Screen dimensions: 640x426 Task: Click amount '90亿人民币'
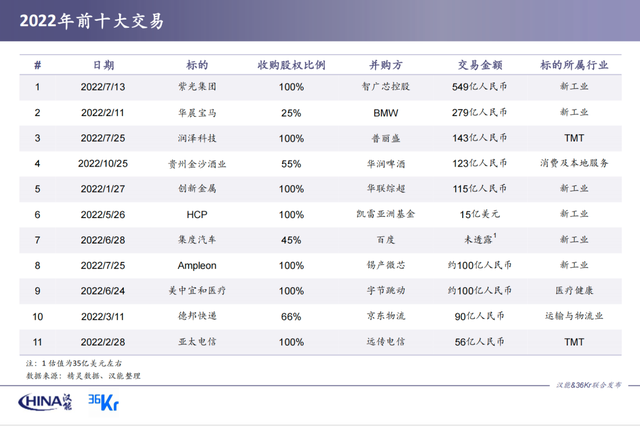pyautogui.click(x=480, y=316)
